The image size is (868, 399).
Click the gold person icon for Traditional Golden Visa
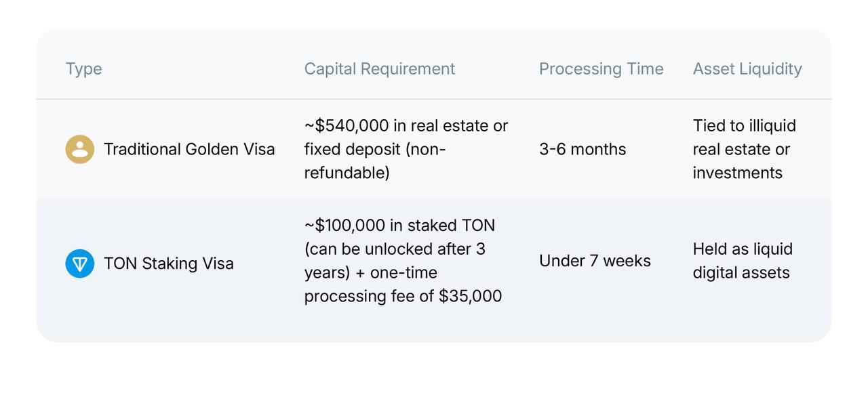pos(79,149)
